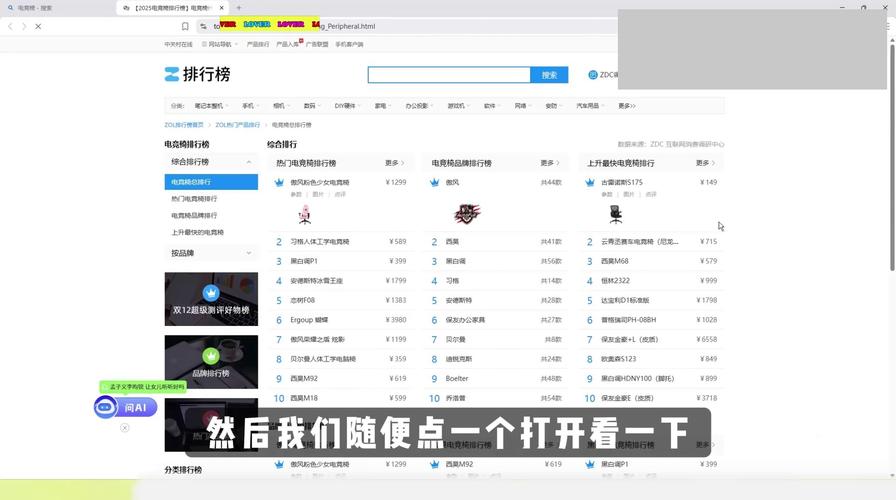The height and width of the screenshot is (500, 896).
Task: Select 上升最快的电竞椅 in the sidebar
Action: [197, 233]
